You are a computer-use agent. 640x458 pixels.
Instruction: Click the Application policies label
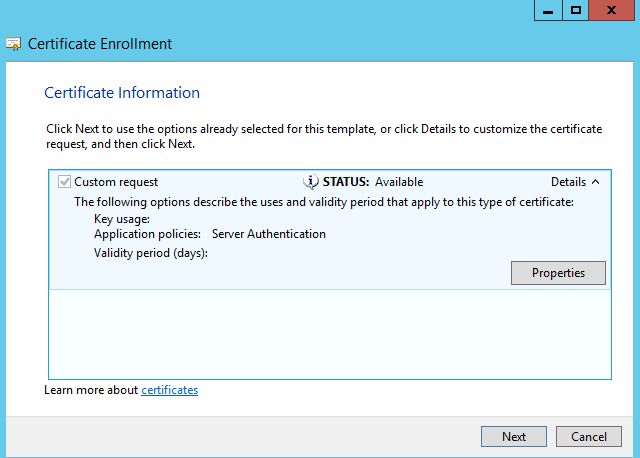[x=147, y=234]
